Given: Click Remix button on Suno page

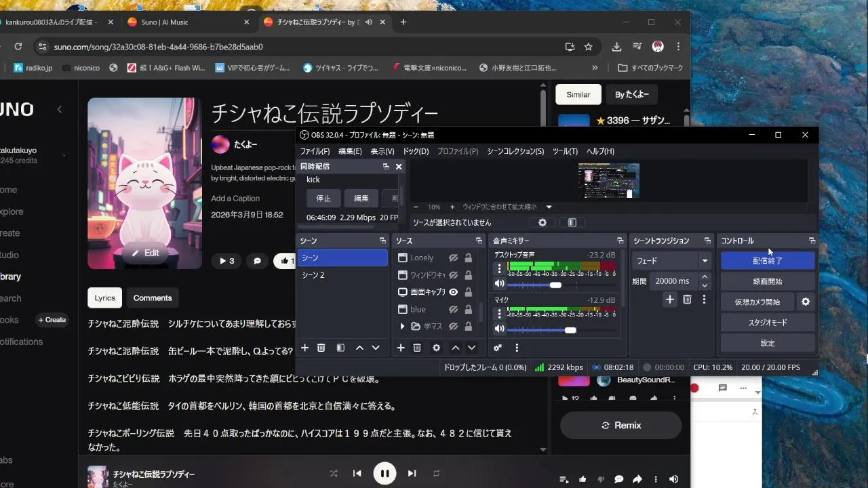Looking at the screenshot, I should pos(620,425).
